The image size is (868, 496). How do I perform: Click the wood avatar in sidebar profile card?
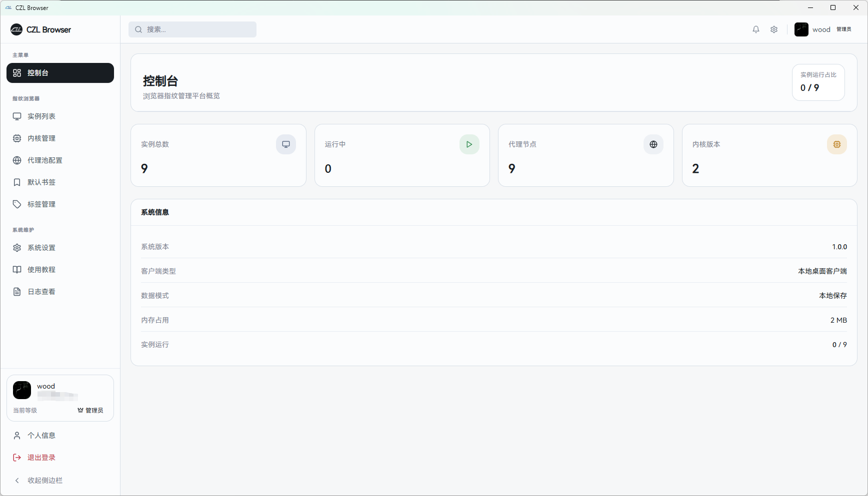point(22,390)
